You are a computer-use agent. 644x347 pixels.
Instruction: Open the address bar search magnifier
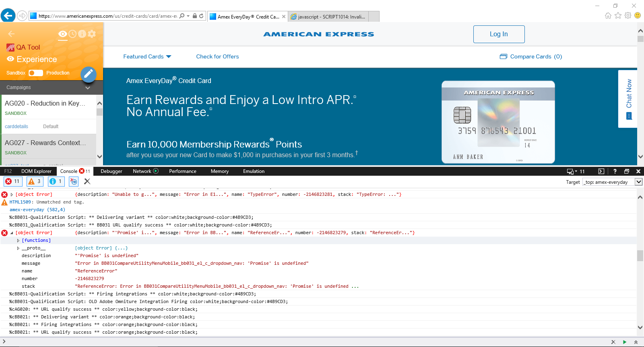182,16
